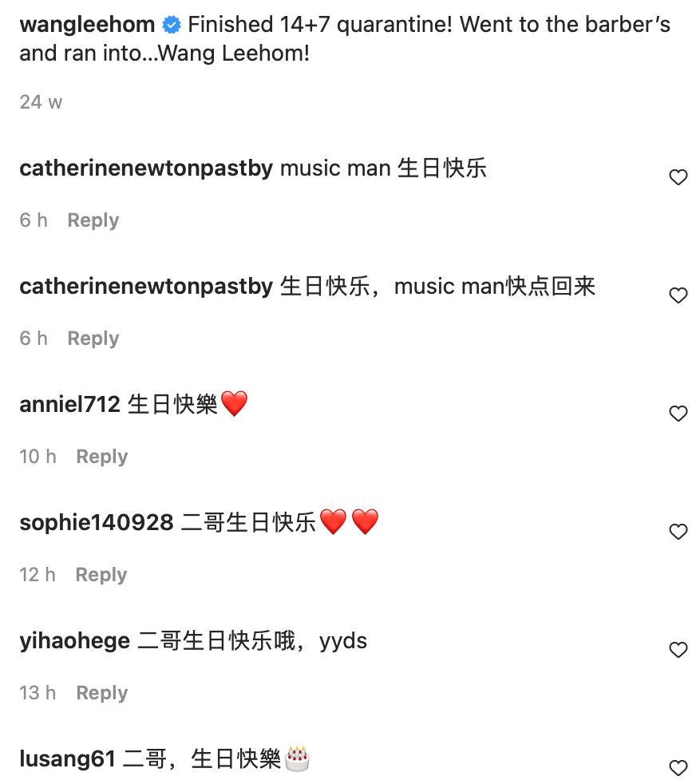Reply to anniel712's comment
Viewport: 696px width, 784px height.
point(102,456)
